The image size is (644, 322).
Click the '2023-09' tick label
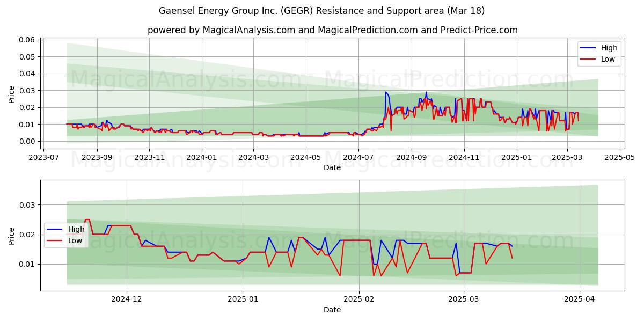97,158
